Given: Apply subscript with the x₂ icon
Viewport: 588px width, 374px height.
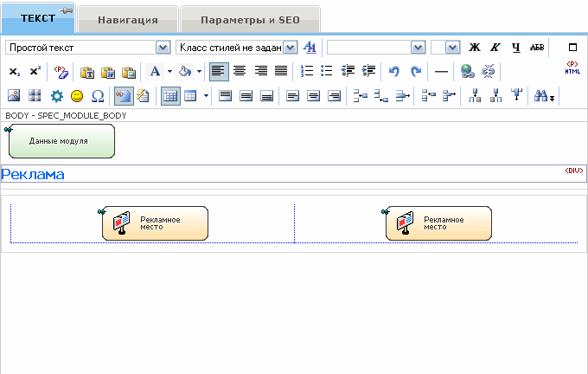Looking at the screenshot, I should tap(15, 71).
